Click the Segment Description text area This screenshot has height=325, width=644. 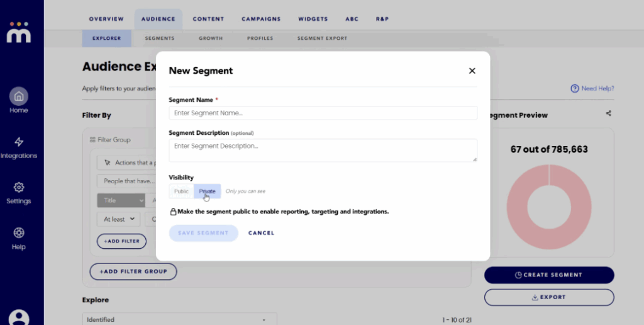click(323, 150)
